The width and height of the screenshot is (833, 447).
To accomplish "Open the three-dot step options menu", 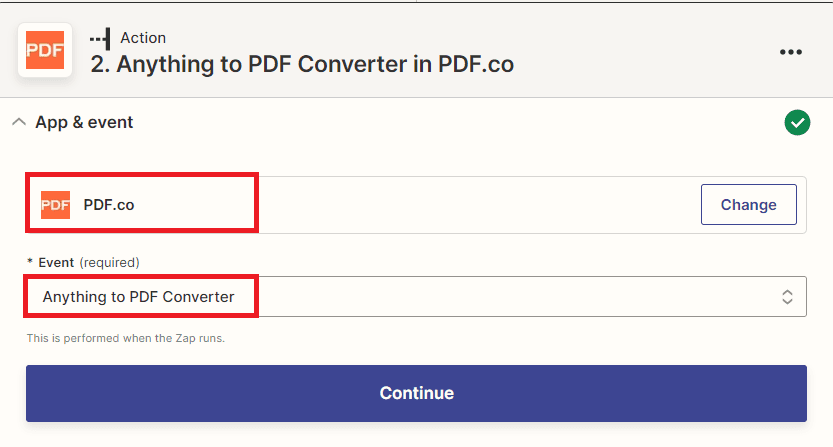I will 791,52.
